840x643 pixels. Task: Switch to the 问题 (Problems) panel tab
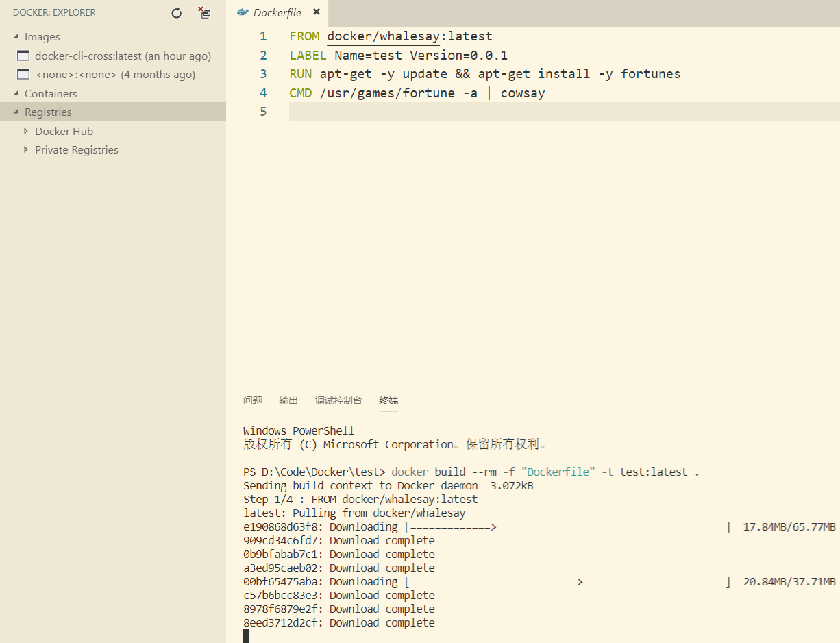tap(253, 400)
